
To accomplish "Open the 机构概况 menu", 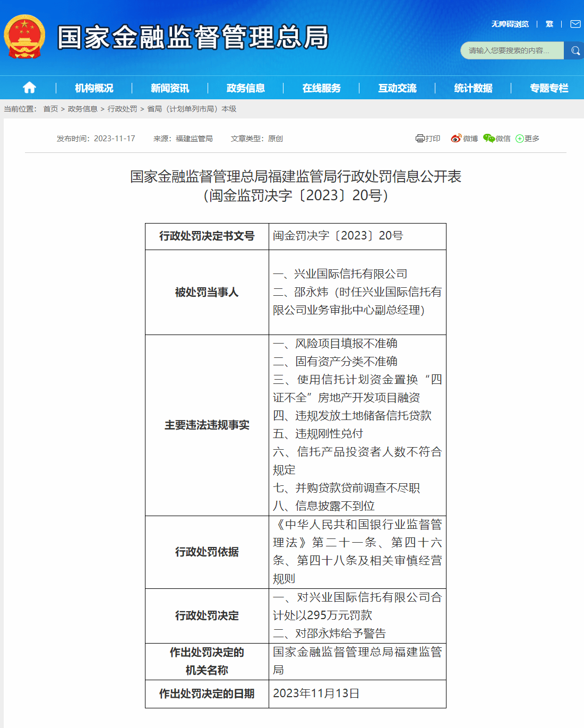I will pos(94,88).
